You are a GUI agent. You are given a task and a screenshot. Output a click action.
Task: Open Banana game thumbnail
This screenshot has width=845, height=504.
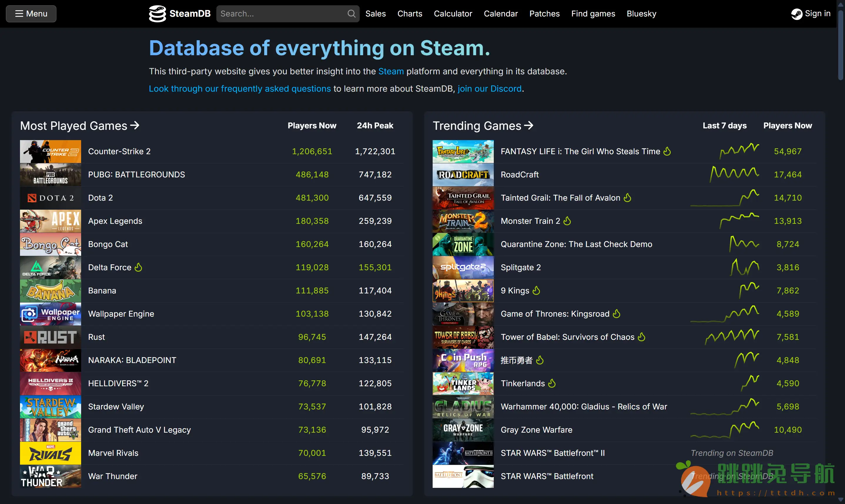[x=50, y=291]
